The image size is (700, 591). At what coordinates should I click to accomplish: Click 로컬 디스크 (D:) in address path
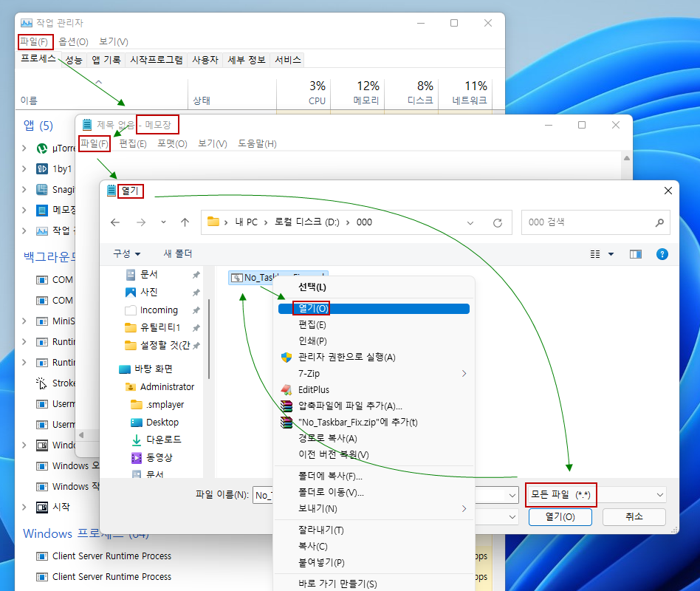coord(306,222)
